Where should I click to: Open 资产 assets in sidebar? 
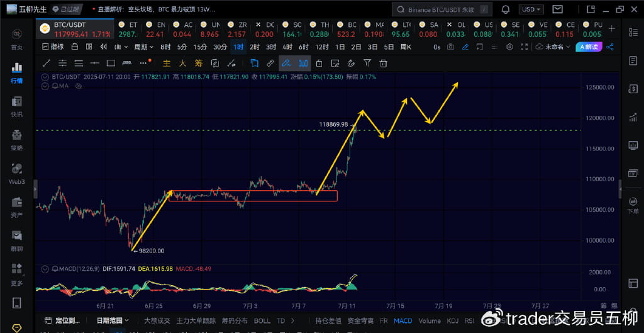pos(17,208)
